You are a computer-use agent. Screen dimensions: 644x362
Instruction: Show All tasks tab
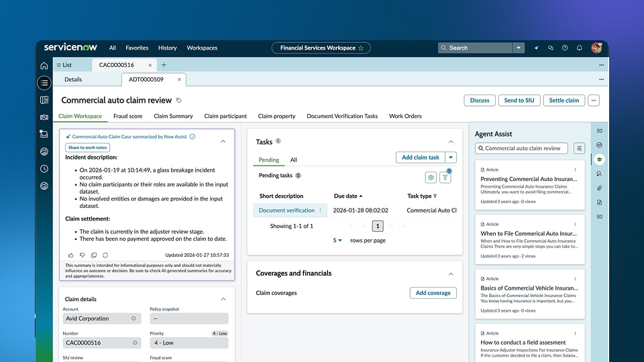(x=293, y=160)
